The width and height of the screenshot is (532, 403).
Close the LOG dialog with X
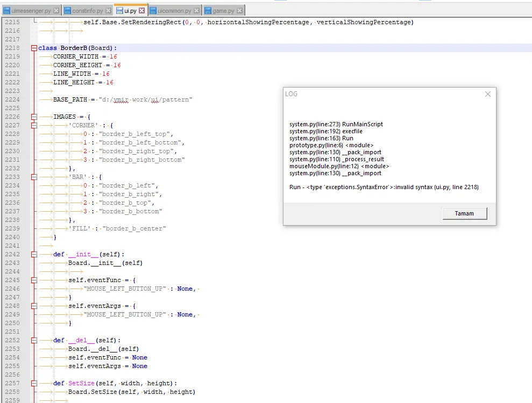coord(487,94)
